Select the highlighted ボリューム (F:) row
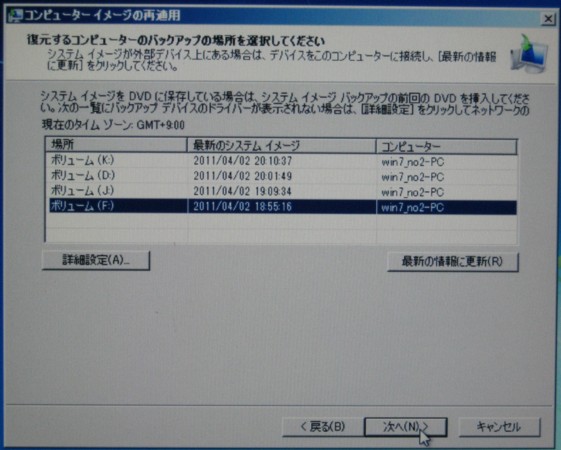 (282, 206)
